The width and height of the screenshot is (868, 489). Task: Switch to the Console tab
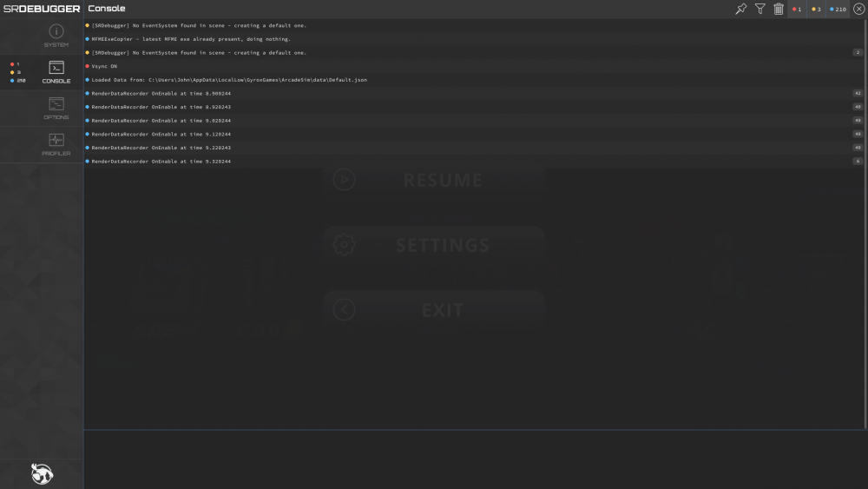[42, 72]
